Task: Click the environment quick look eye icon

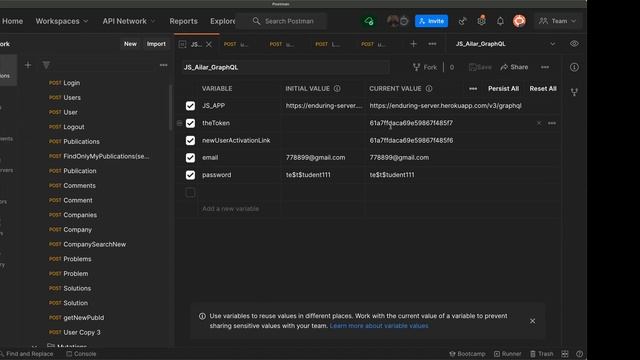Action: (x=574, y=44)
